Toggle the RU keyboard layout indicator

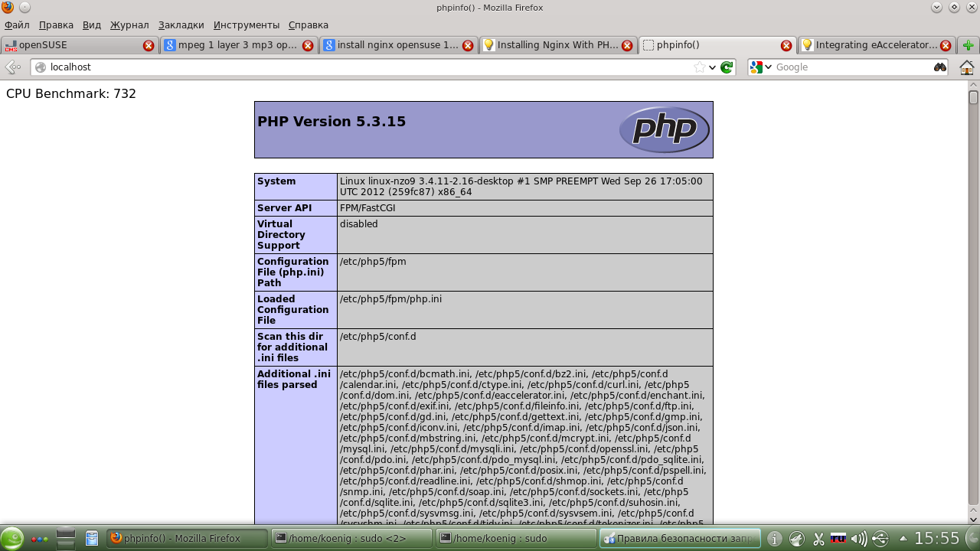point(838,539)
